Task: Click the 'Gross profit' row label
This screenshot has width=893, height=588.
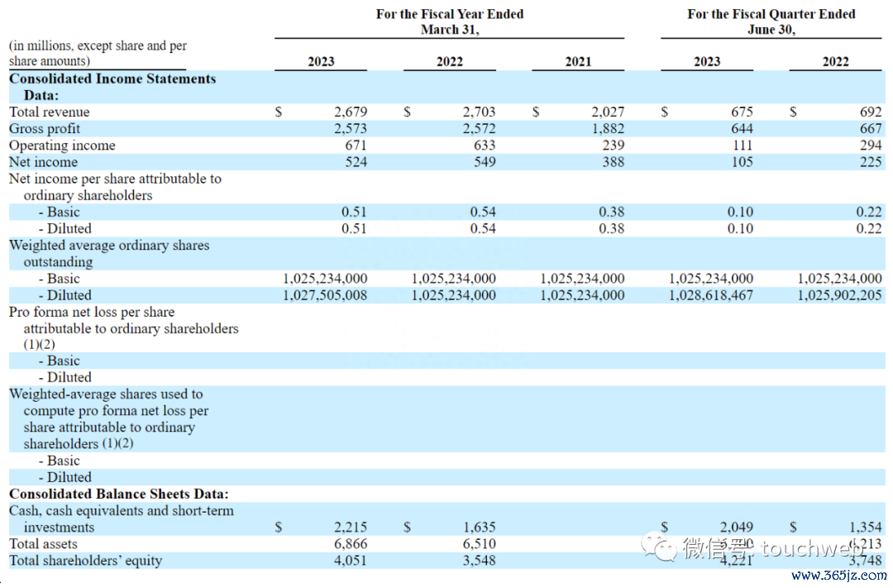Action: (45, 129)
